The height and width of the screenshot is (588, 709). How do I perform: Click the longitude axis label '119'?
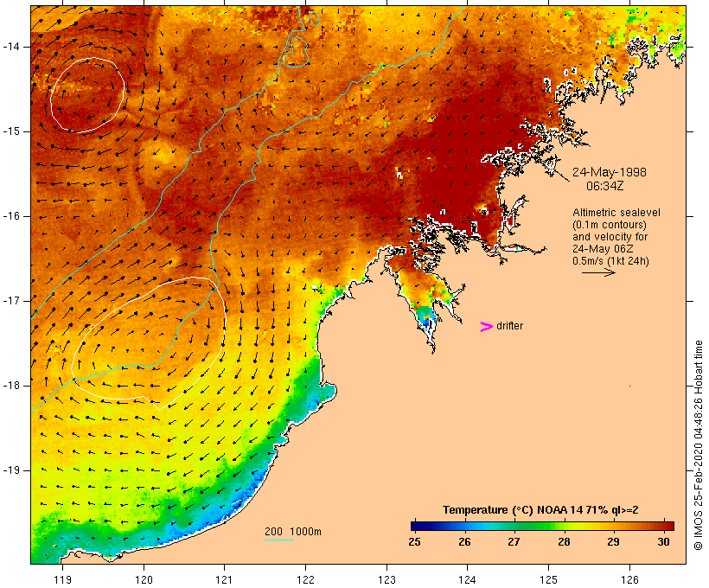[x=62, y=579]
